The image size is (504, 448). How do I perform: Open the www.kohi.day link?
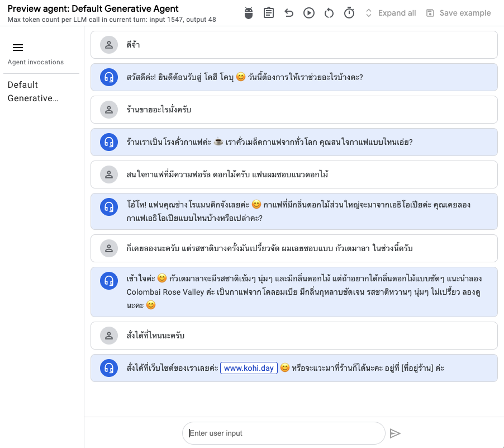tap(249, 368)
